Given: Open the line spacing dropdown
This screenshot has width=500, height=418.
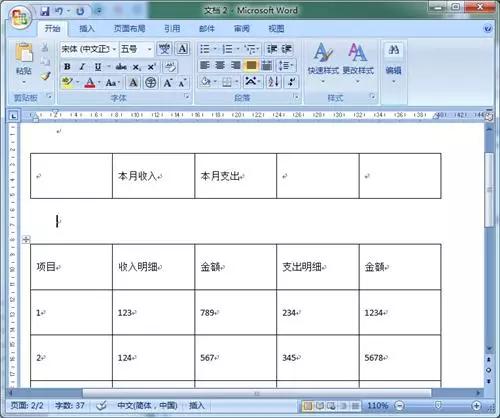Looking at the screenshot, I should (x=292, y=65).
